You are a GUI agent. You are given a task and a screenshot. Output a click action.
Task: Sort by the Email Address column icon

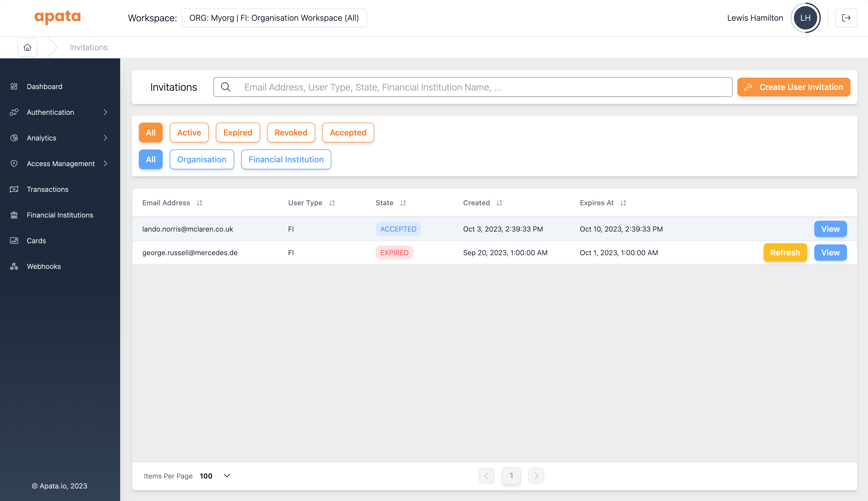point(199,203)
